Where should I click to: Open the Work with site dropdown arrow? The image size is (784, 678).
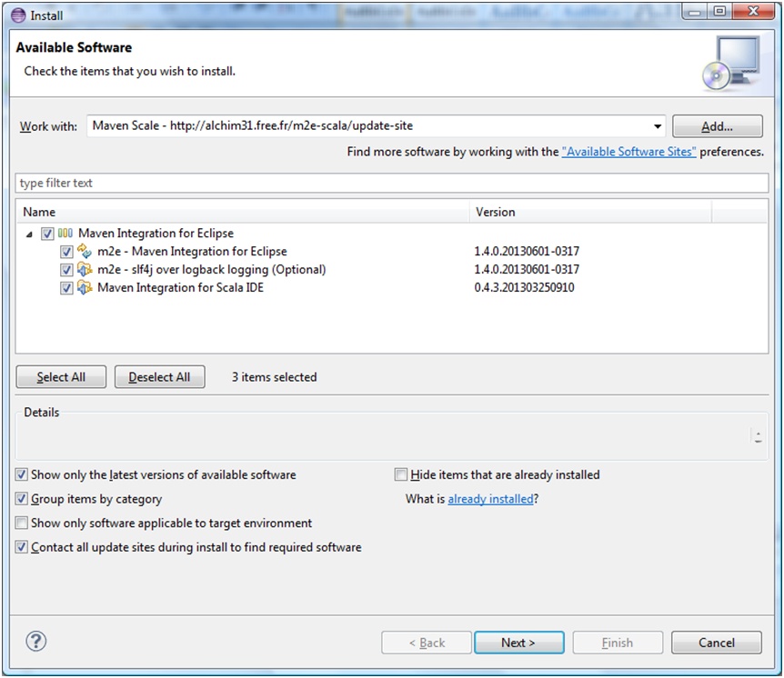point(658,126)
